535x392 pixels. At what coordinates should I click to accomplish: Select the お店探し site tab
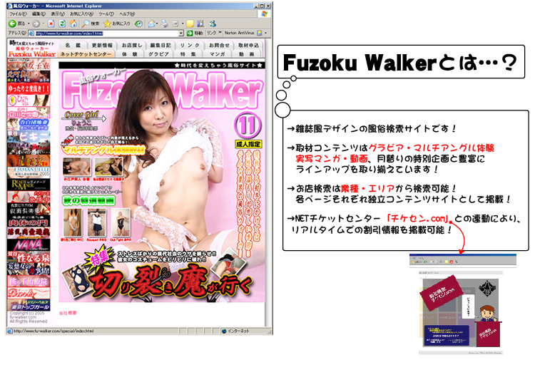click(x=132, y=45)
